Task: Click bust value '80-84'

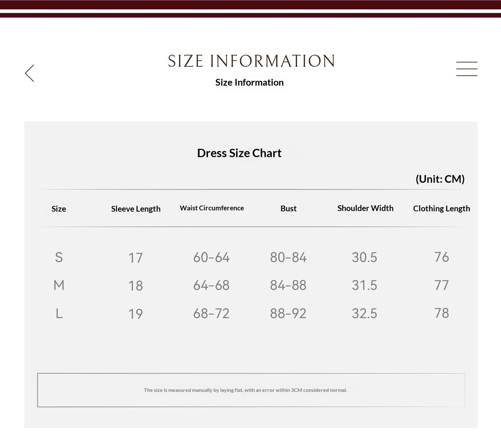Action: point(288,257)
